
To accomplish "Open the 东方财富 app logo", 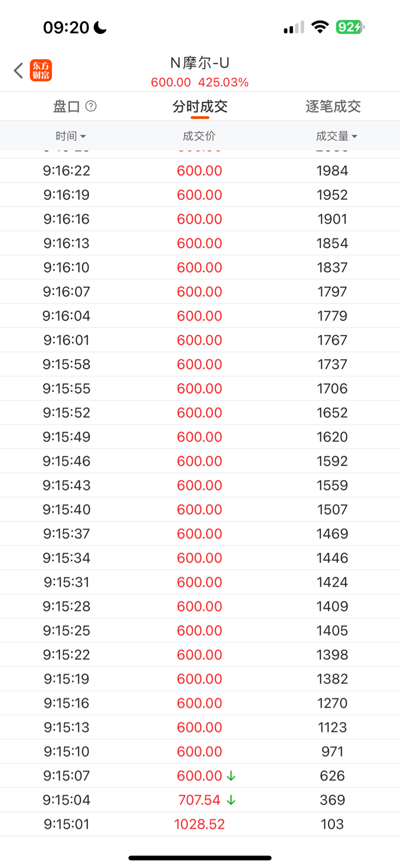I will coord(41,70).
